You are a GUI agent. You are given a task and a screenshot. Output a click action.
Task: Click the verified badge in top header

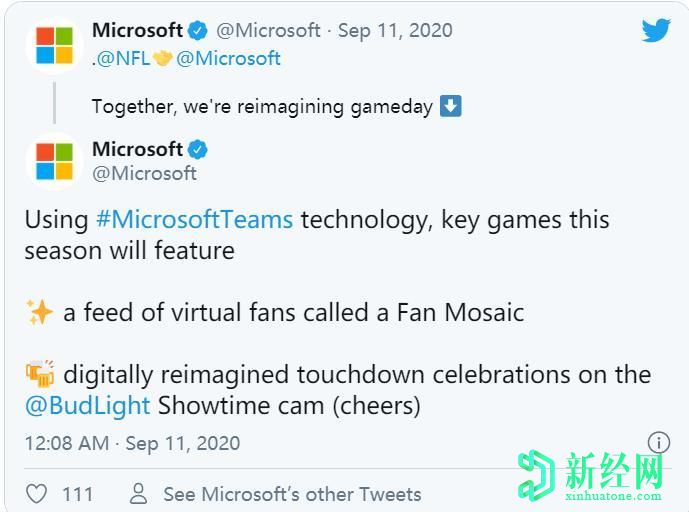click(199, 31)
